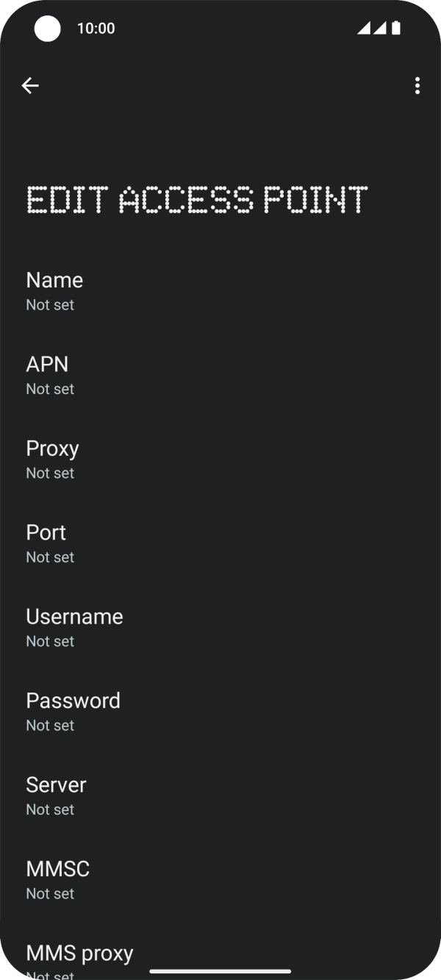The height and width of the screenshot is (980, 441).
Task: Click the signal strength indicator
Action: 379,29
